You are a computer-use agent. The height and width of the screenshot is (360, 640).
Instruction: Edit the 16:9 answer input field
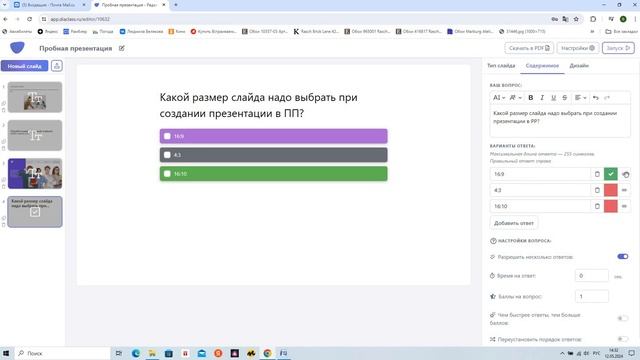[x=540, y=174]
